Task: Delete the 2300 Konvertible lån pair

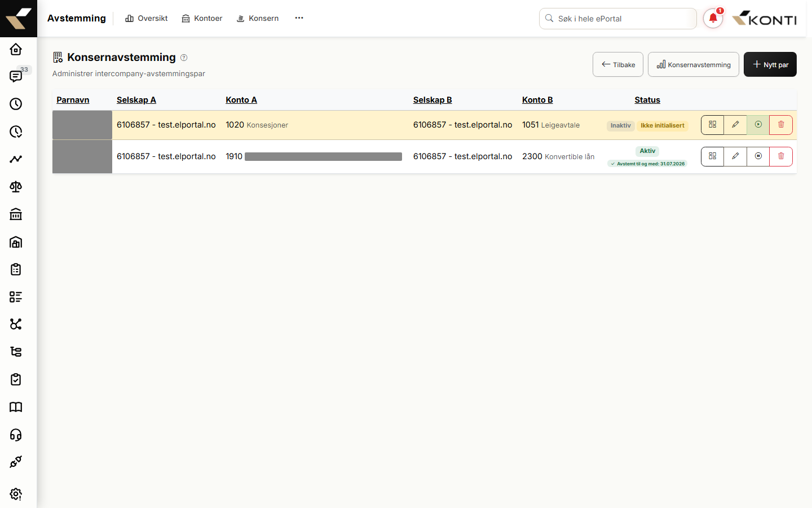Action: (x=781, y=156)
